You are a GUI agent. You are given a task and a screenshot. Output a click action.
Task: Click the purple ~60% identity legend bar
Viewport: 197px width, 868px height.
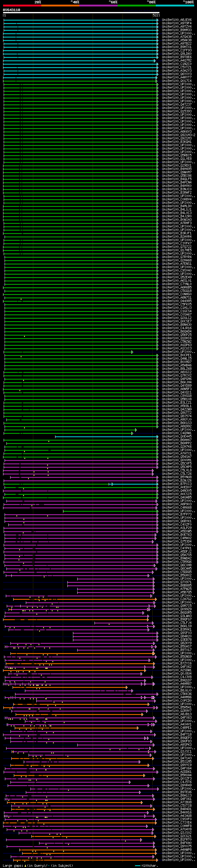click(x=99, y=6)
